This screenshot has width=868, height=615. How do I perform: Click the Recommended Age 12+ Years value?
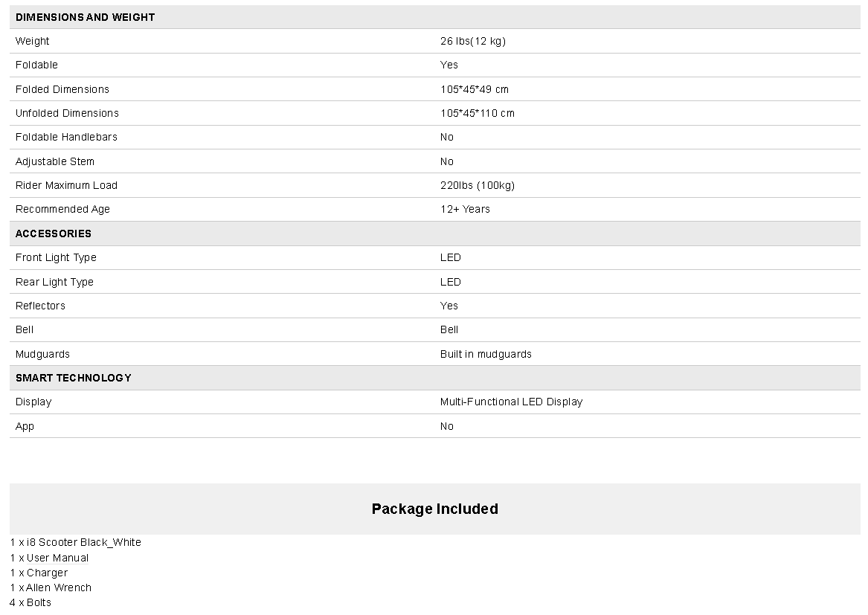point(465,209)
